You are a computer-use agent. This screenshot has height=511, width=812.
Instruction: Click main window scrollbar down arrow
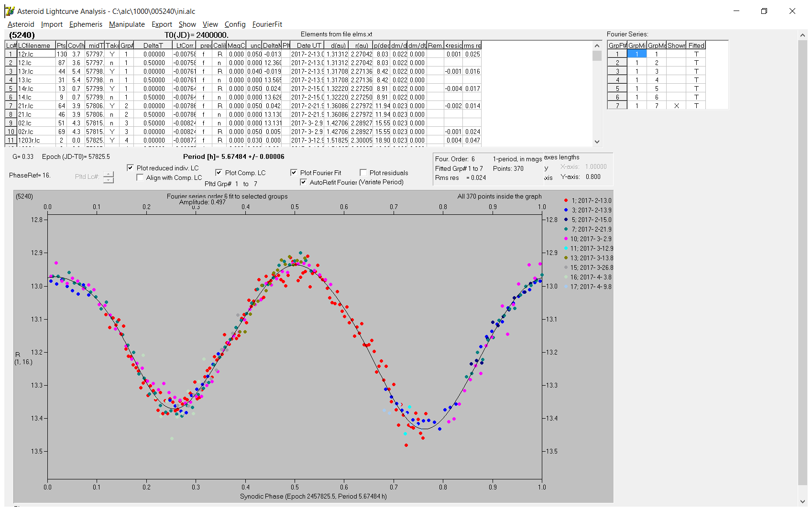(x=802, y=501)
